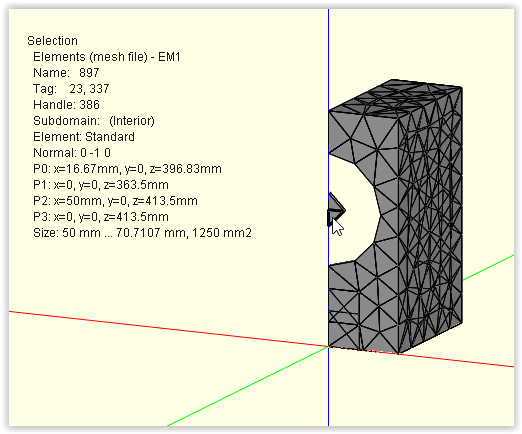Click the 'Name: 897' line

[66, 73]
